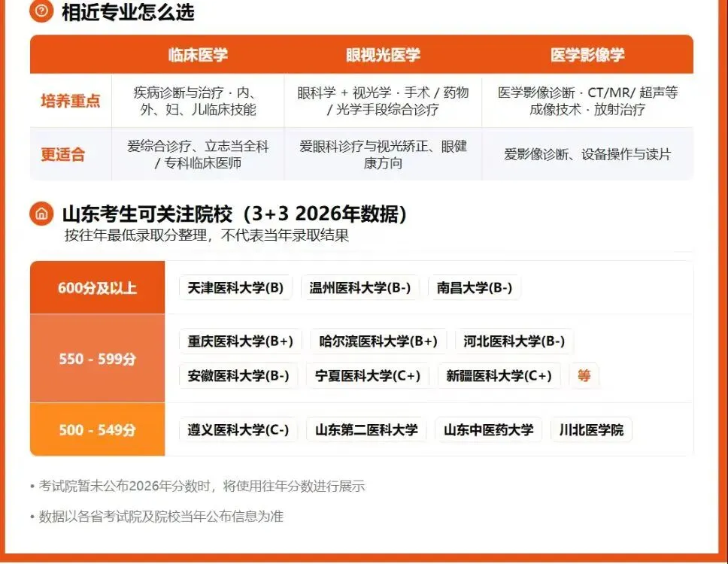This screenshot has height=564, width=728.
Task: Click the 600分及以上 score band
Action: click(x=98, y=288)
